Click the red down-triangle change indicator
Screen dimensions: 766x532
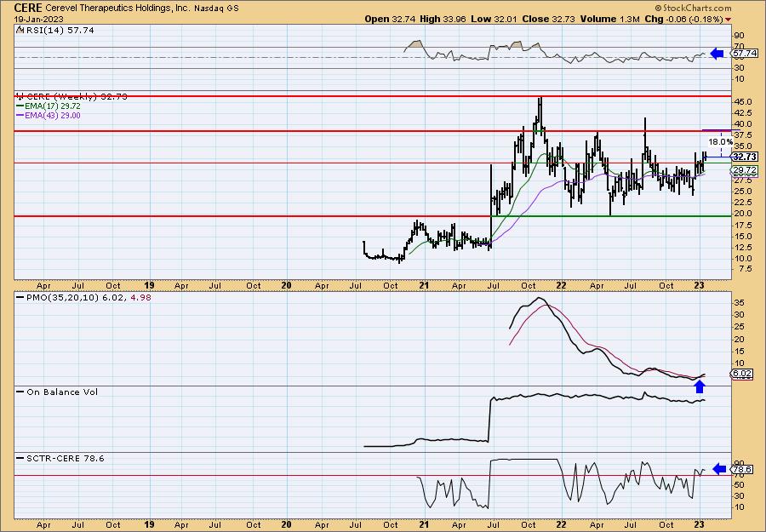pos(728,20)
